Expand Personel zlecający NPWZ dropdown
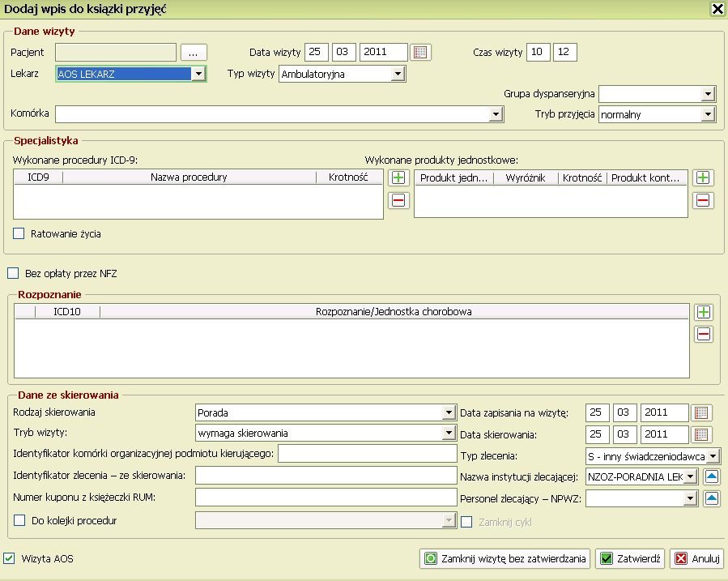 click(x=691, y=499)
